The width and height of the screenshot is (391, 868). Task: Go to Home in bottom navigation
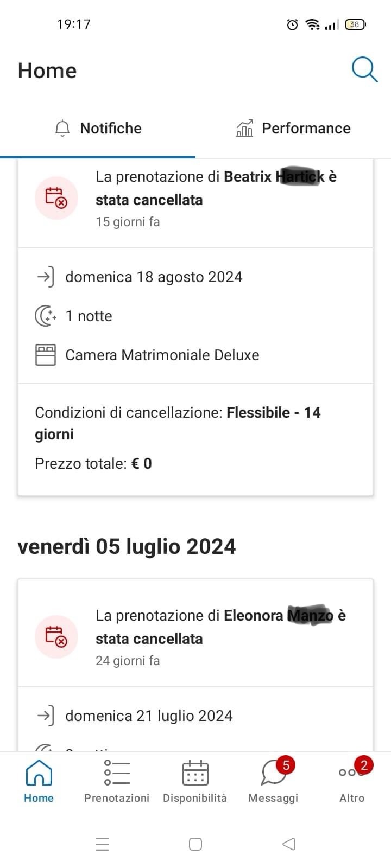[39, 781]
